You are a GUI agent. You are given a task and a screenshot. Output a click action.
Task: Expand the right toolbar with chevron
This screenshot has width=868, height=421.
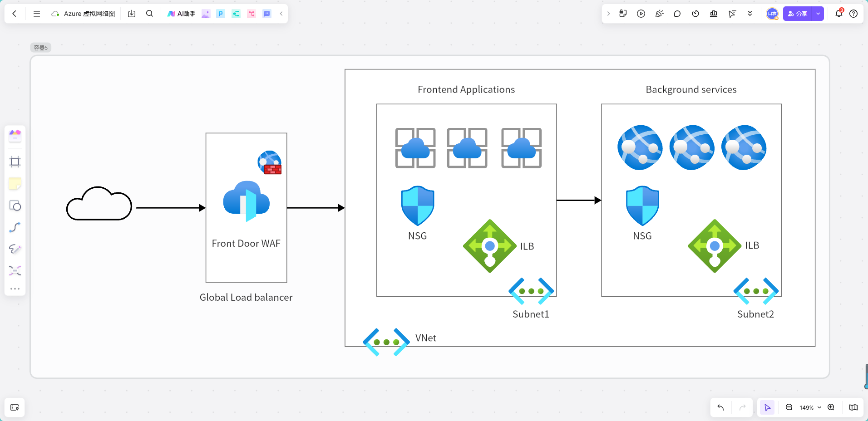click(x=608, y=14)
